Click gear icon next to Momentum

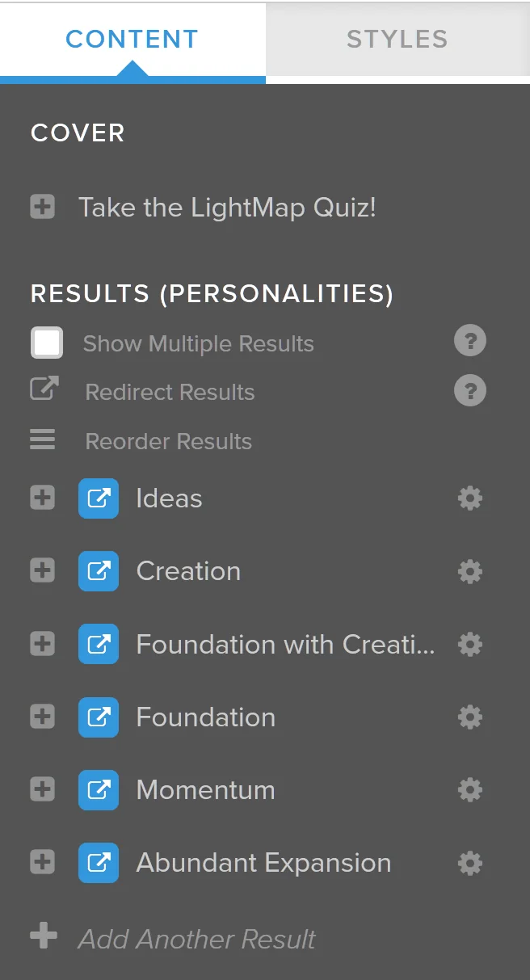point(470,790)
